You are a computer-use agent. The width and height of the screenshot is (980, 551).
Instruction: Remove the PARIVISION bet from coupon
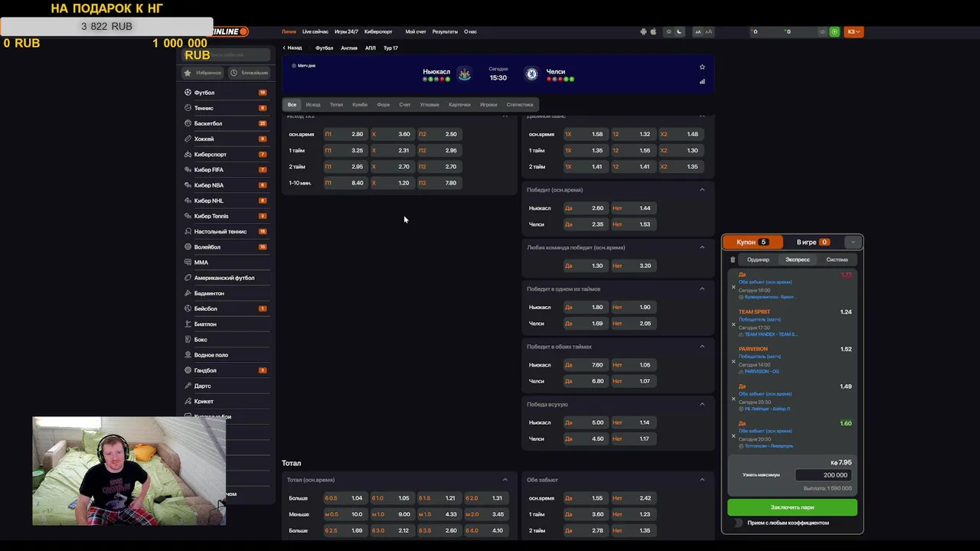tap(733, 361)
